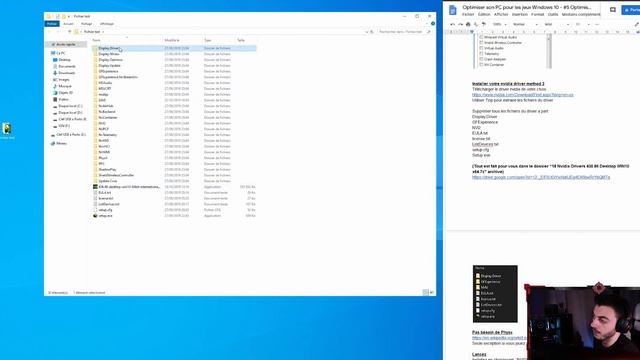Open Format menu in Google Docs
The width and height of the screenshot is (640, 360).
coord(538,14)
